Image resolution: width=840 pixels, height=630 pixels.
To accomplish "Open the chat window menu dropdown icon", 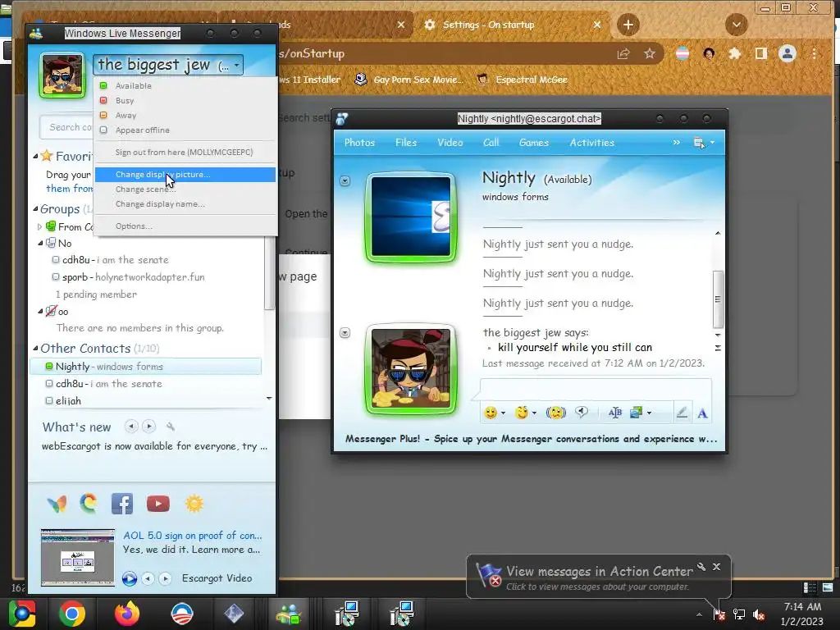I will (x=703, y=143).
